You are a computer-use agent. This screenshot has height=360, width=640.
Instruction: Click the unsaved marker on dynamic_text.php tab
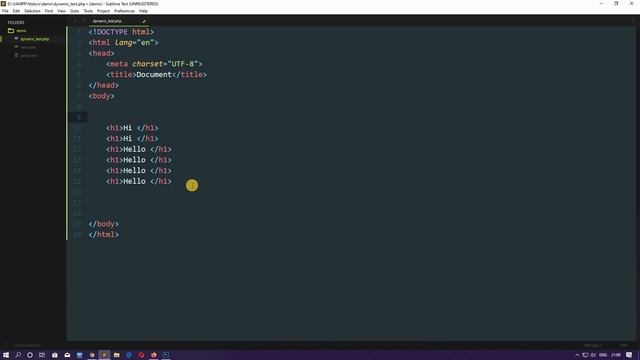[x=144, y=21]
